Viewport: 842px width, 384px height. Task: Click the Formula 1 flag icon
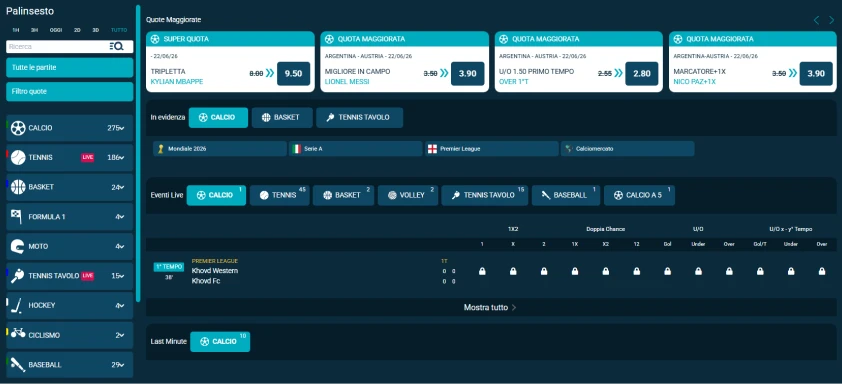(x=17, y=216)
